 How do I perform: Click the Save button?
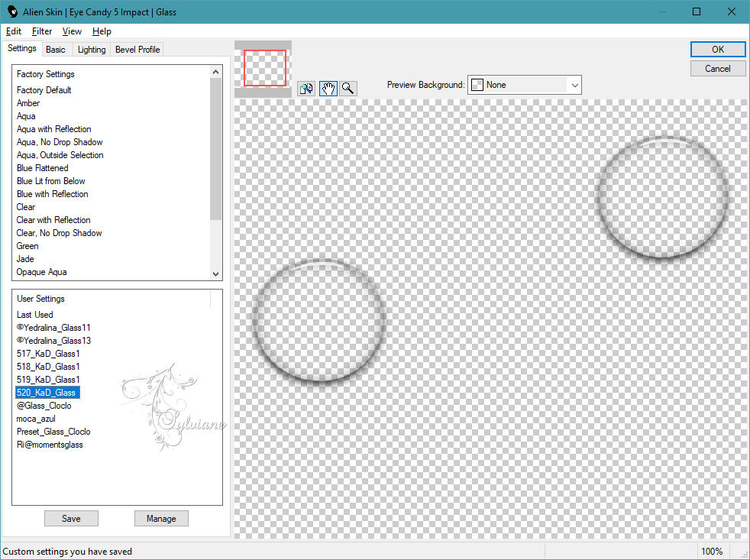71,518
